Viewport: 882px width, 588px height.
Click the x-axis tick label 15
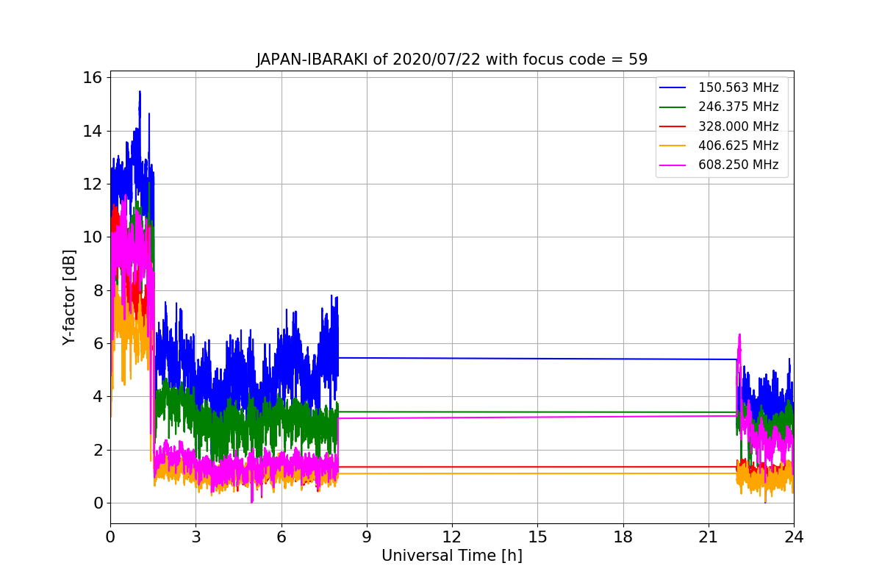537,537
